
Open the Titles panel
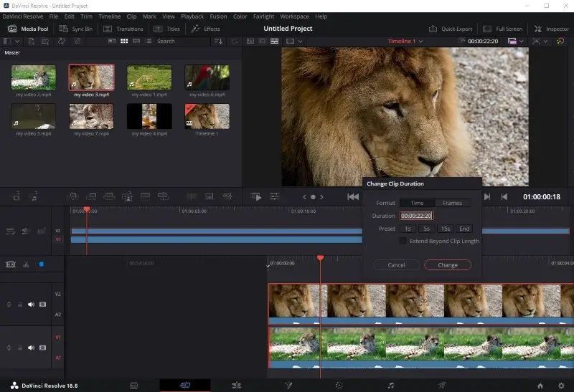point(167,29)
